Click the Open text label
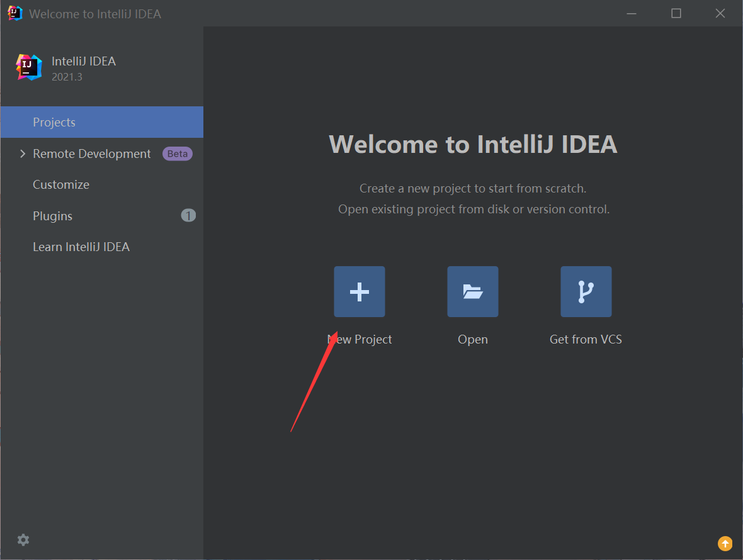The height and width of the screenshot is (560, 743). pos(472,339)
